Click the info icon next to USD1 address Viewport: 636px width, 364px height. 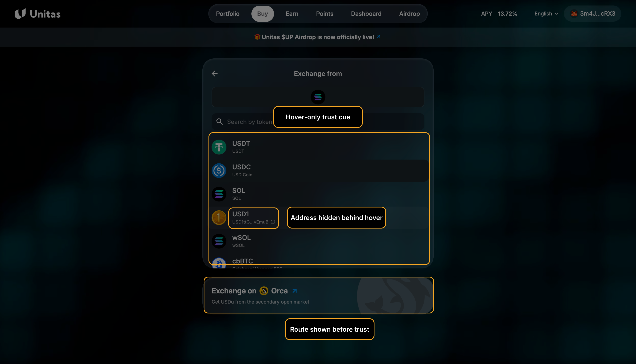click(273, 222)
